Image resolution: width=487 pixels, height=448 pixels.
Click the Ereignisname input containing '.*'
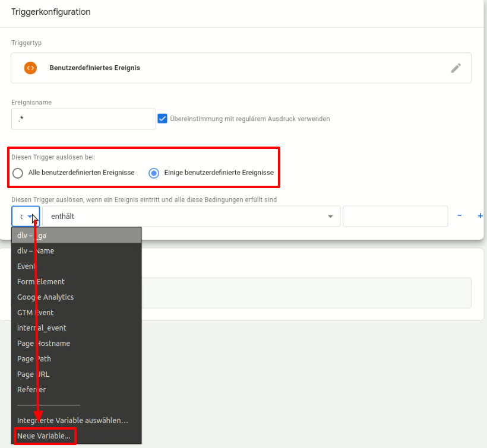tap(83, 119)
